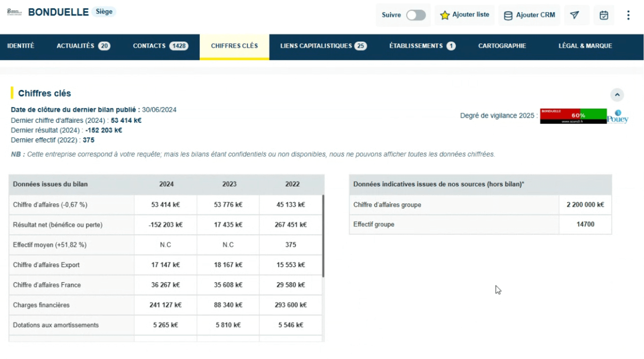
Task: Open the Légal & Marque tab
Action: tap(585, 46)
